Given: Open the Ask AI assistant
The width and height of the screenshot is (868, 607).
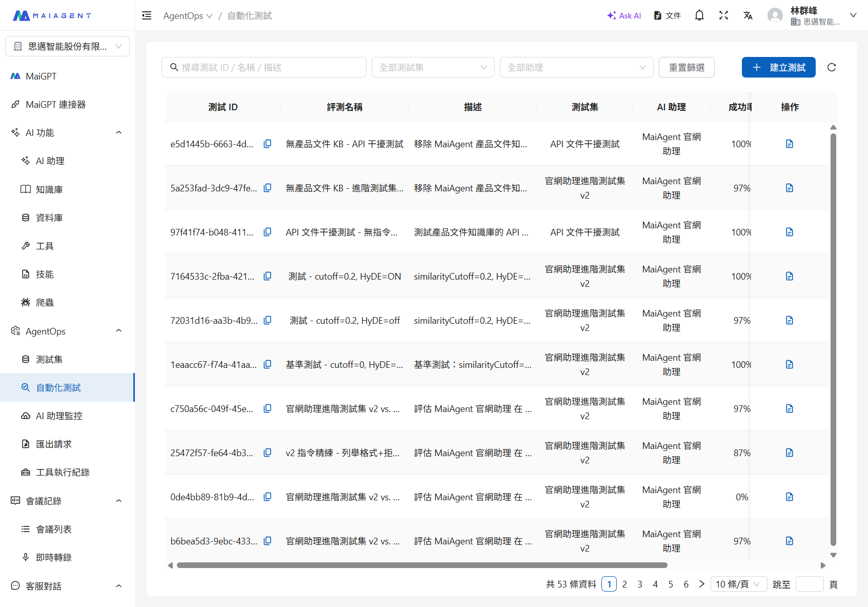Looking at the screenshot, I should (623, 15).
